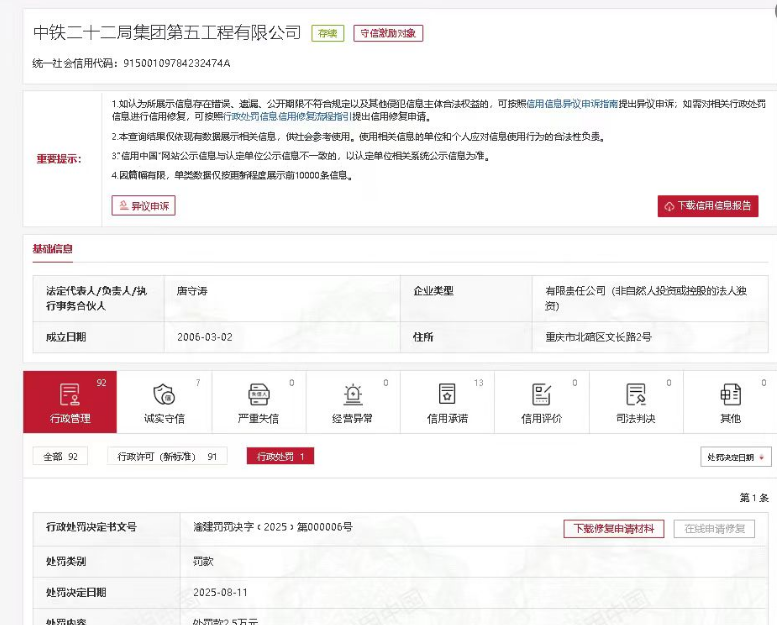The image size is (777, 625).
Task: Select the 行政处罚 1 filter tab
Action: click(x=280, y=456)
